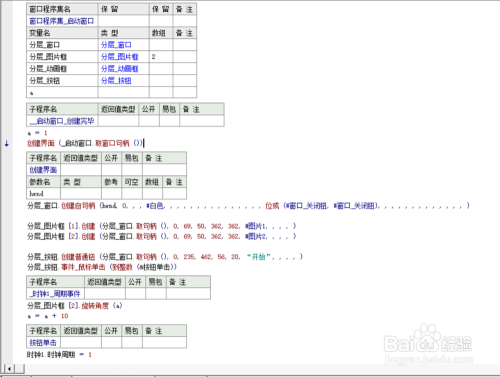The image size is (500, 377).
Task: Click the line '分层_按钮.创建普通钮'
Action: 165,257
